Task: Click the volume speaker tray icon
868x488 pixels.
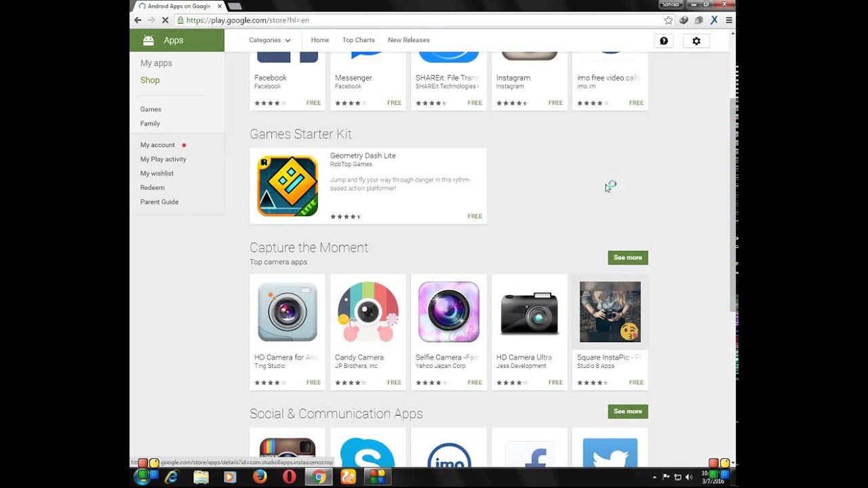Action: pos(689,477)
